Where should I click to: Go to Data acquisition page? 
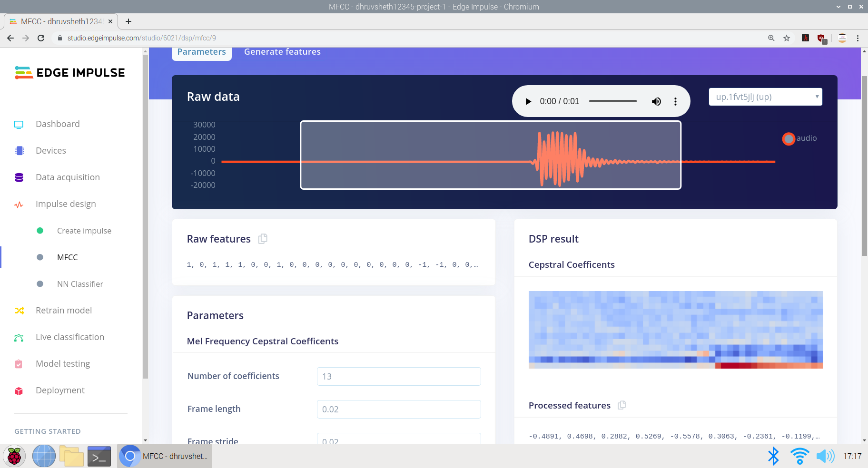pos(68,177)
